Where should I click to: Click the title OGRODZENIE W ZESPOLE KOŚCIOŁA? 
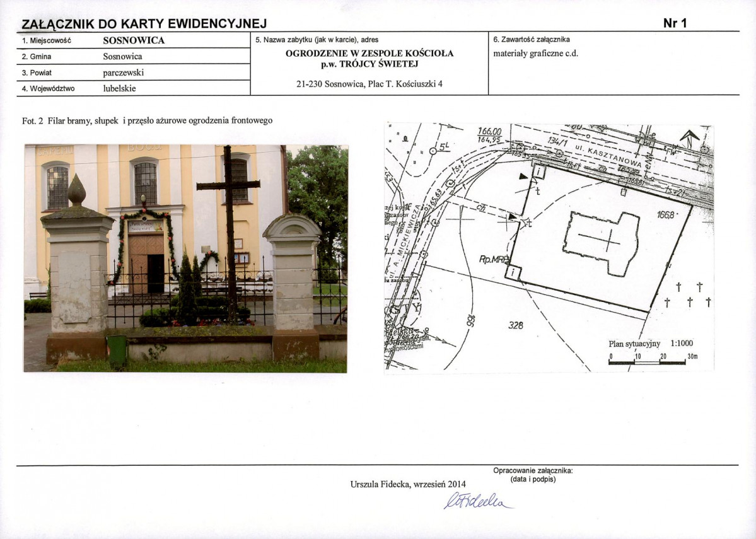[369, 54]
